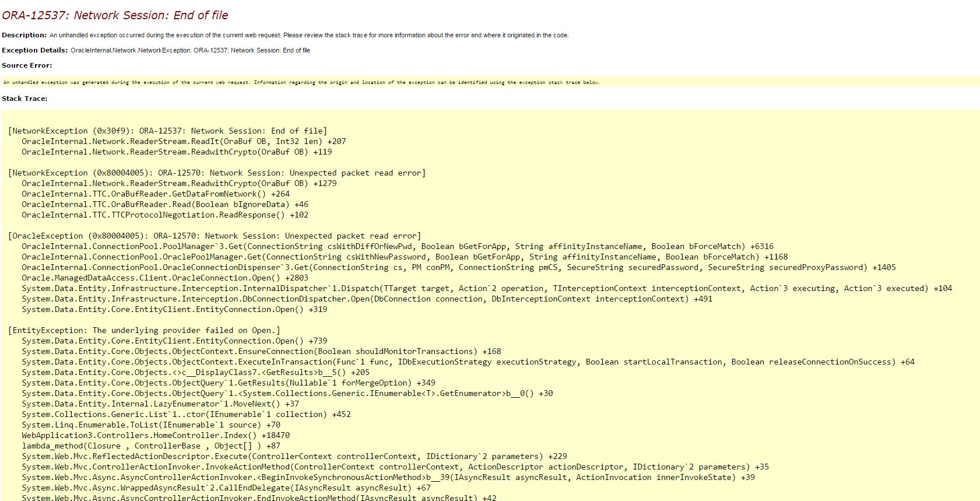Click the '[NetworkException (0x80004005)' ORA-12570 line

[x=217, y=173]
